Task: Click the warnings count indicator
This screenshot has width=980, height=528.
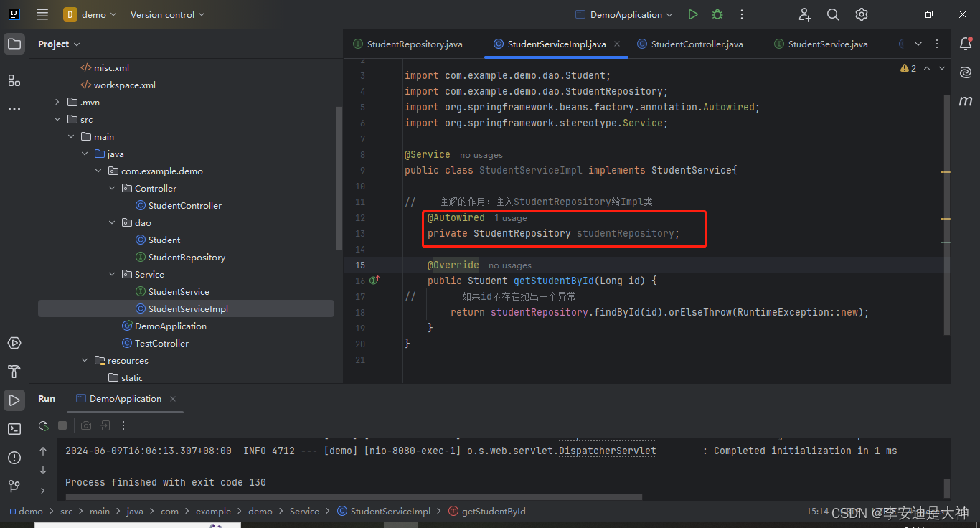Action: tap(908, 68)
